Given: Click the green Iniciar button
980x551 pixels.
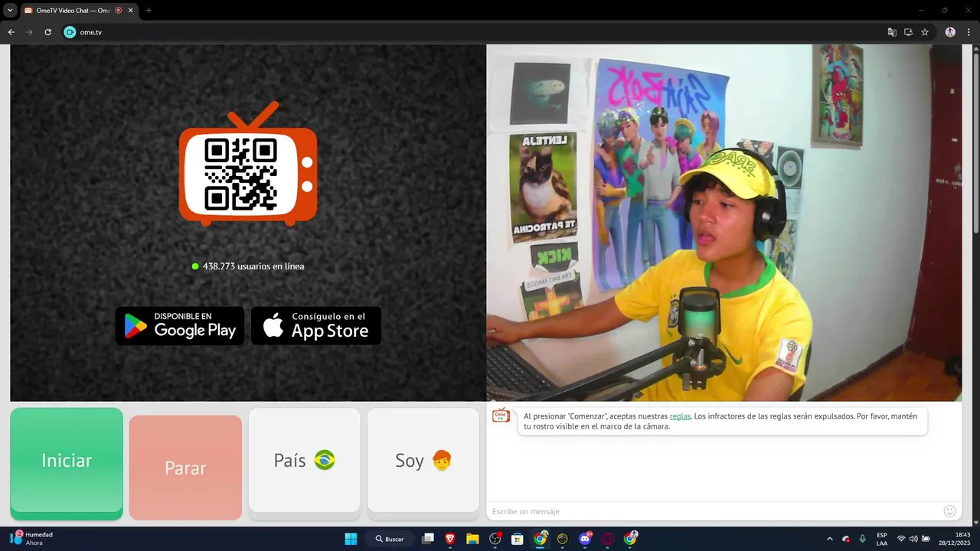Looking at the screenshot, I should 67,463.
